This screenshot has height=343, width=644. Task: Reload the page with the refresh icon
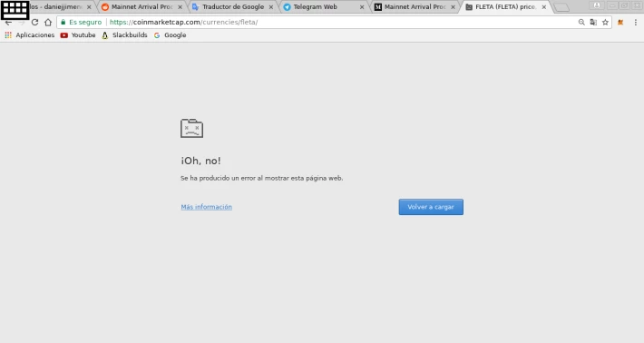34,22
